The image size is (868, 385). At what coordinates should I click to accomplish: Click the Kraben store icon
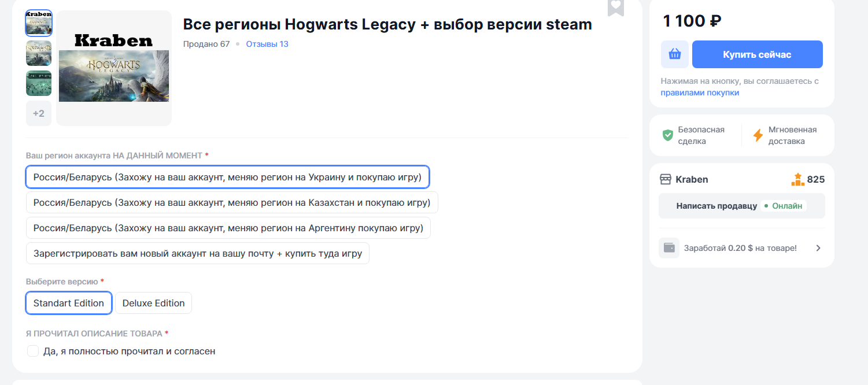click(665, 179)
